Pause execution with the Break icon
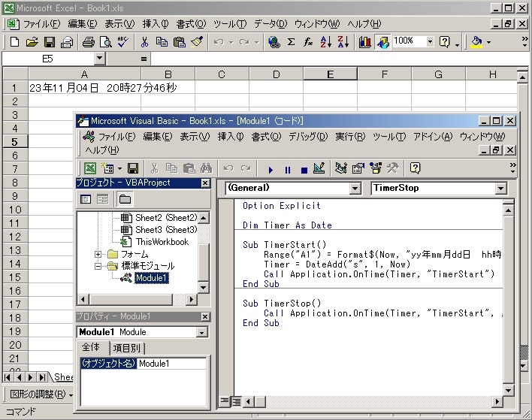 (x=287, y=170)
